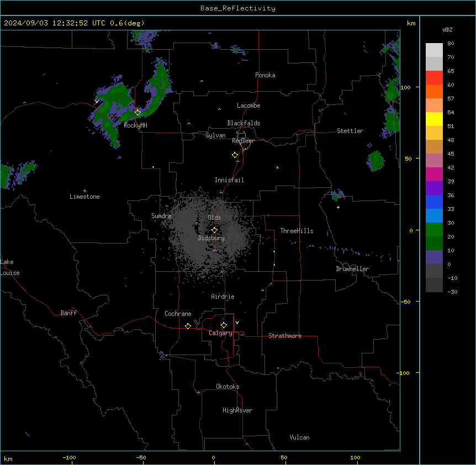The image size is (476, 465).
Task: Click the Sundre label
Action: coord(161,216)
